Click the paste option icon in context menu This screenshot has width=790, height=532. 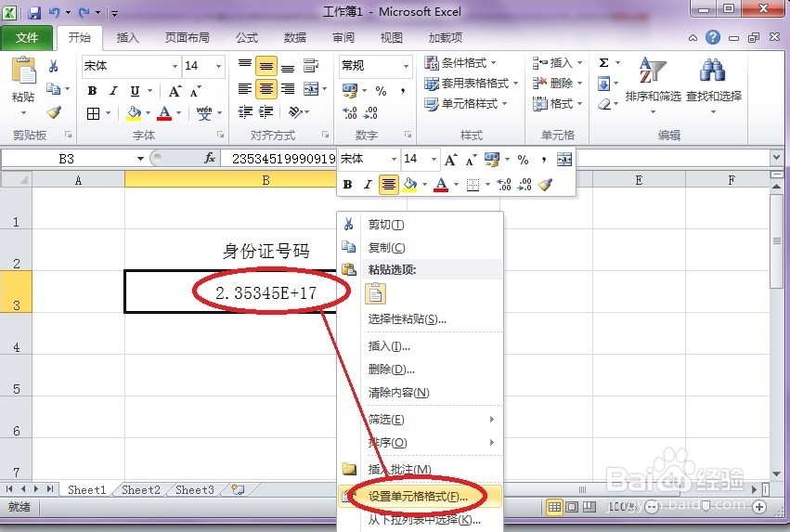[x=375, y=293]
